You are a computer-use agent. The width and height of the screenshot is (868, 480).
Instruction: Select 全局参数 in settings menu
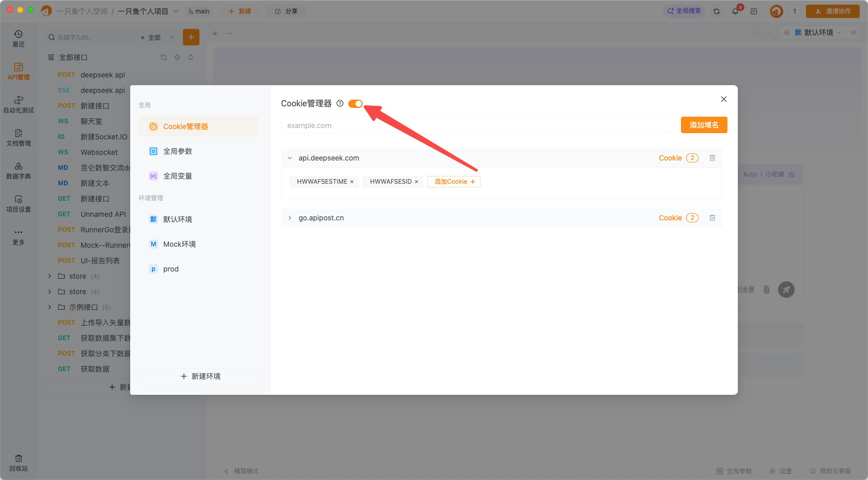click(178, 151)
